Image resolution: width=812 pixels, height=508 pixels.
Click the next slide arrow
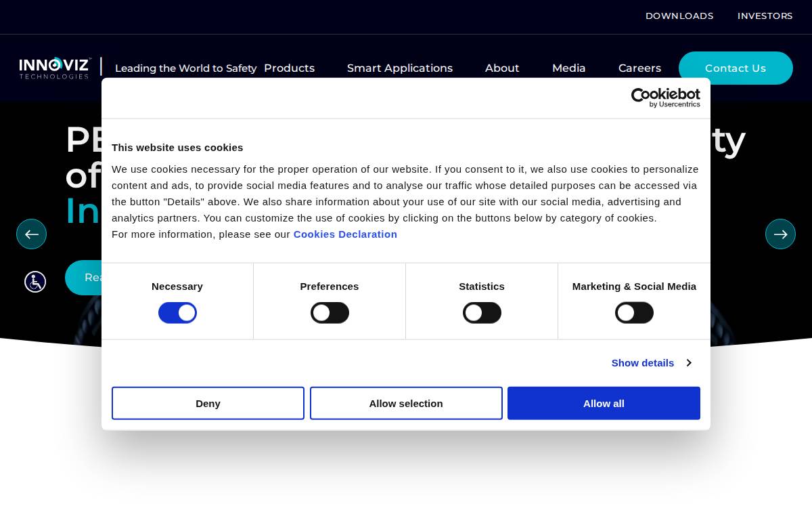coord(780,234)
